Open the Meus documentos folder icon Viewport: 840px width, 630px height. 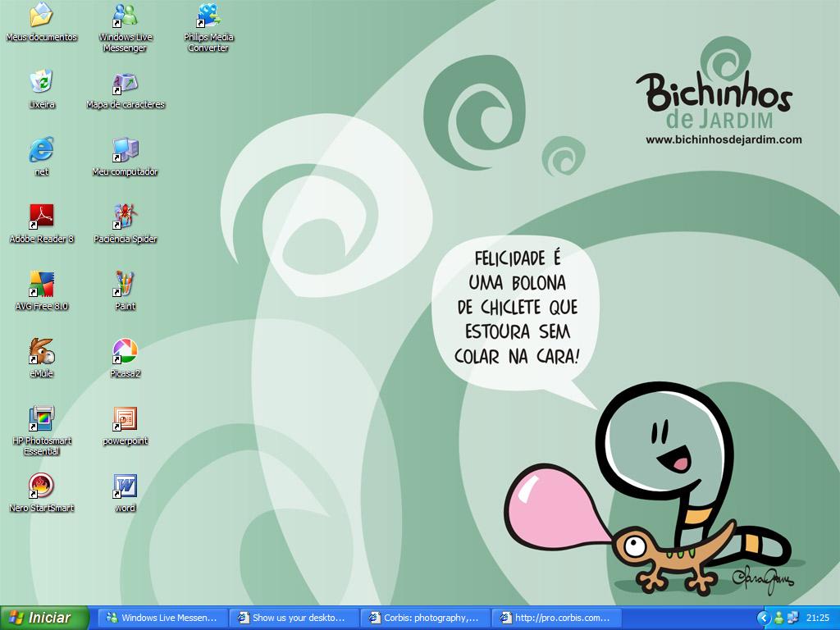tap(41, 16)
